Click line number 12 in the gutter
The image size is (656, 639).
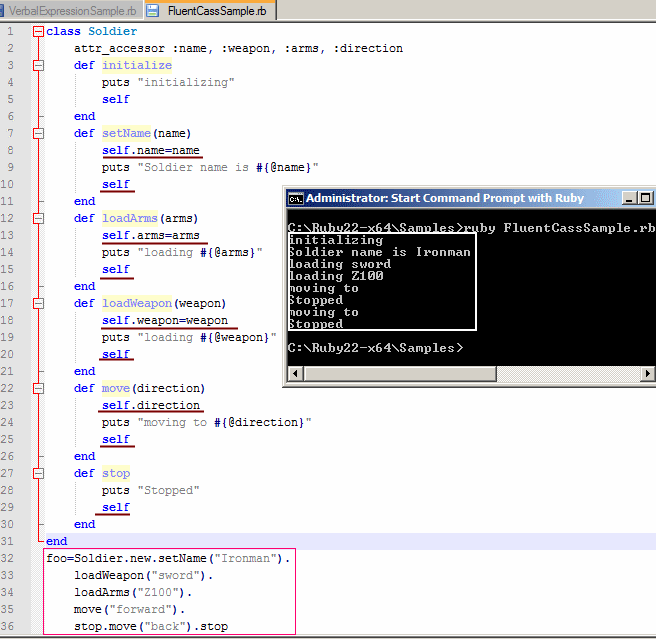coord(7,218)
